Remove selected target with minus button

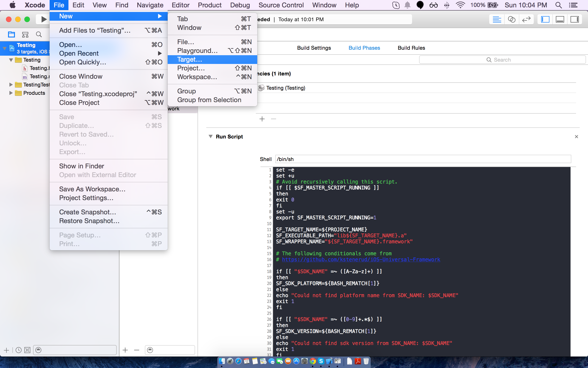coord(137,350)
